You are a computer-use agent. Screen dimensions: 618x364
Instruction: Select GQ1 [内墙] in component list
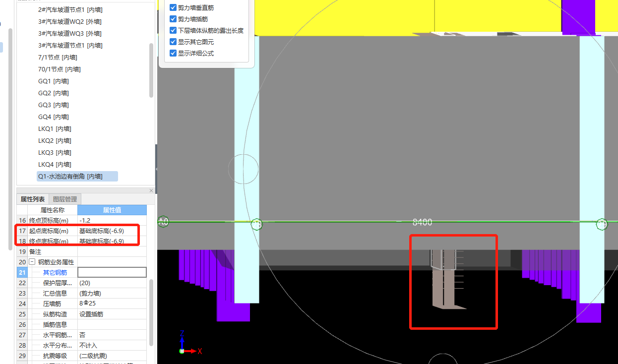pos(54,81)
